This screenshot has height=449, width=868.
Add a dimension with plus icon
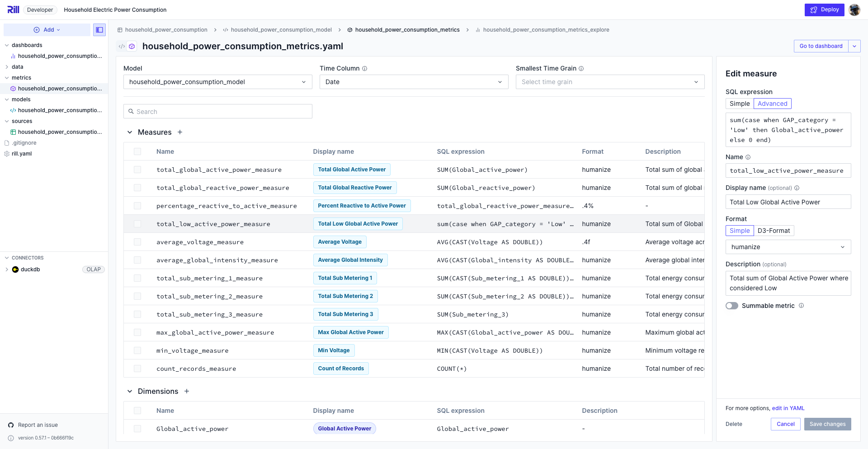coord(187,391)
